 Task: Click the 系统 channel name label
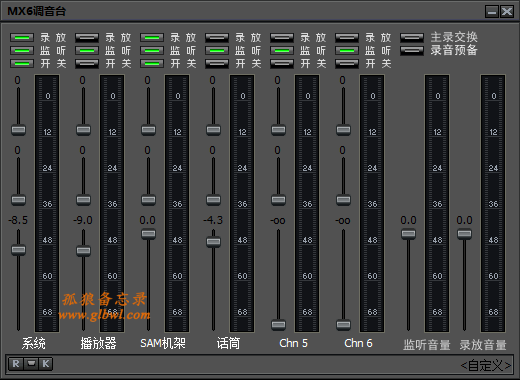coord(34,343)
